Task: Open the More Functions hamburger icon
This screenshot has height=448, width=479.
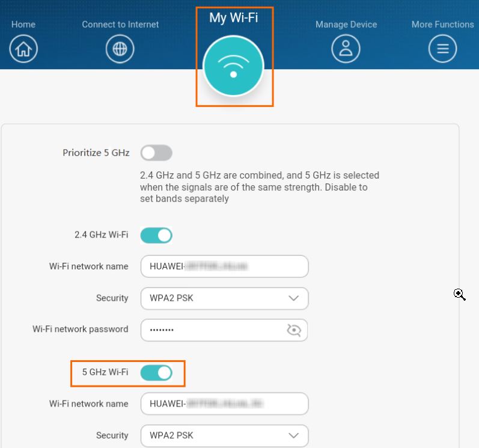Action: (x=443, y=49)
